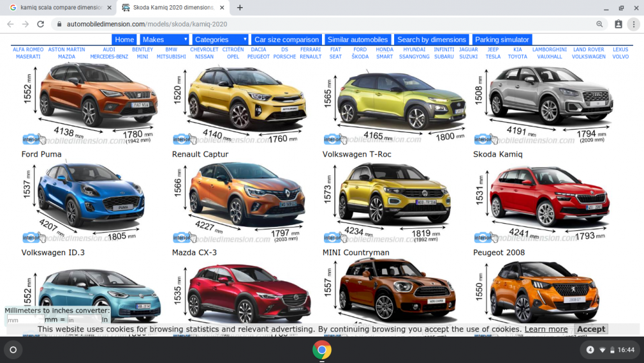The width and height of the screenshot is (644, 363).
Task: Click the Wi-Fi status icon
Action: (602, 350)
